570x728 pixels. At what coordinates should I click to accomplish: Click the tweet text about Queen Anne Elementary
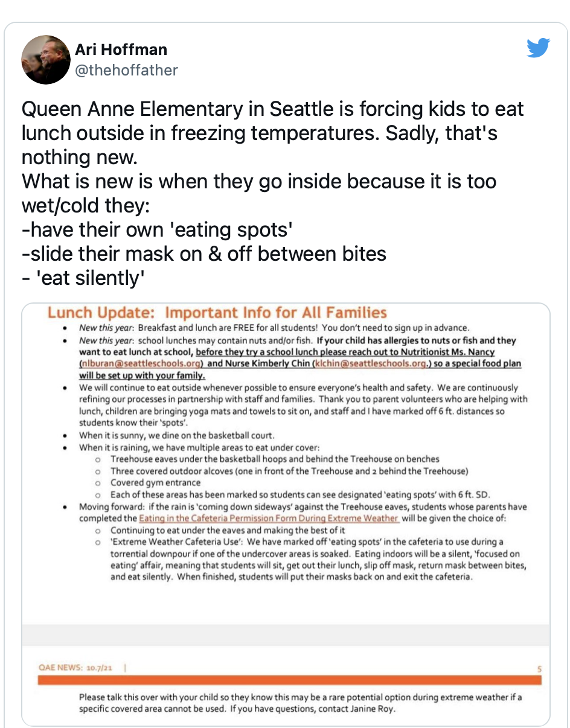point(273,133)
